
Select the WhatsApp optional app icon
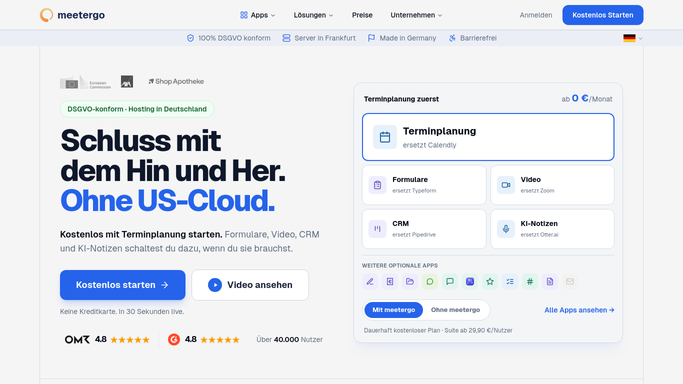[x=430, y=282]
